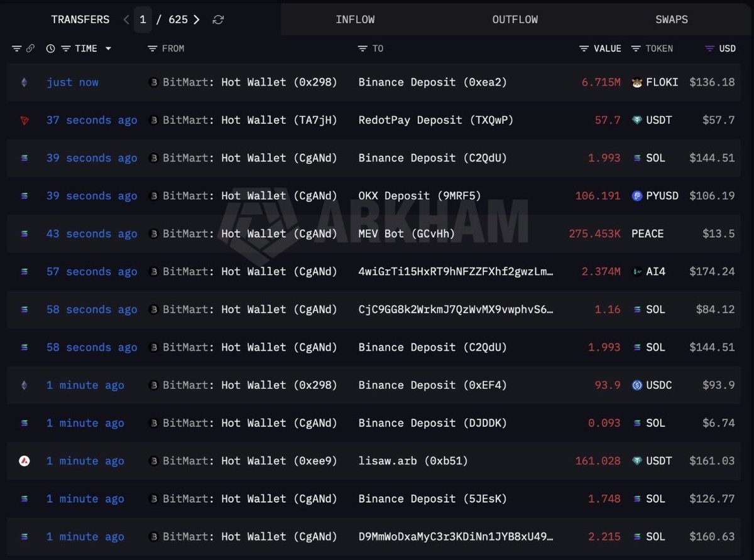Switch to the INFLOW tab

355,19
